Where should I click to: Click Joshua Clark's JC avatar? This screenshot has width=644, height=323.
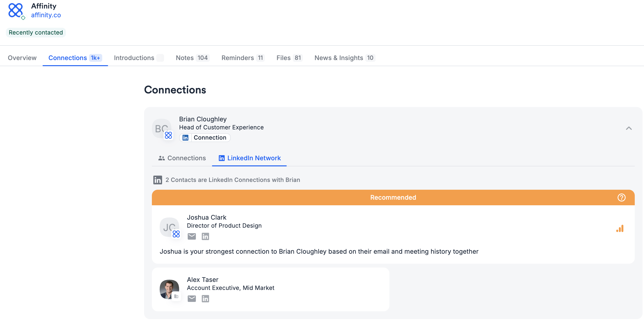[x=169, y=227]
